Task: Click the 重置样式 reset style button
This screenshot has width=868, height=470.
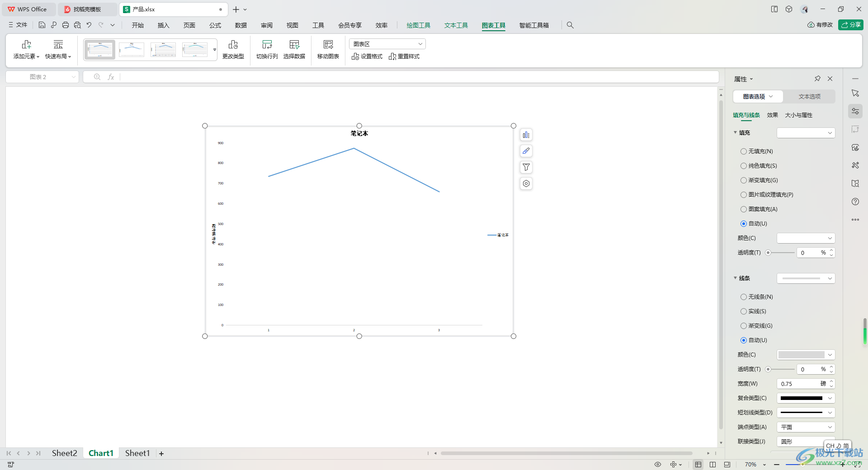Action: coord(404,56)
